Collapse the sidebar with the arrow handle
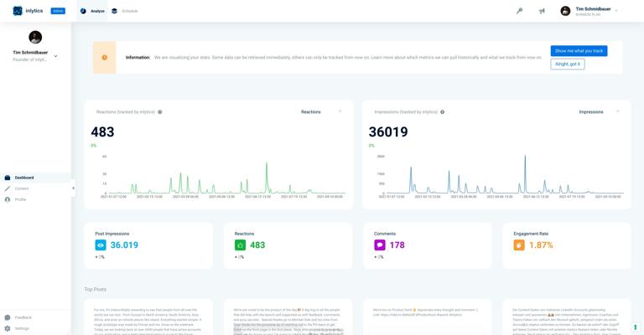Viewport: 644px width, 335px height. [x=74, y=188]
